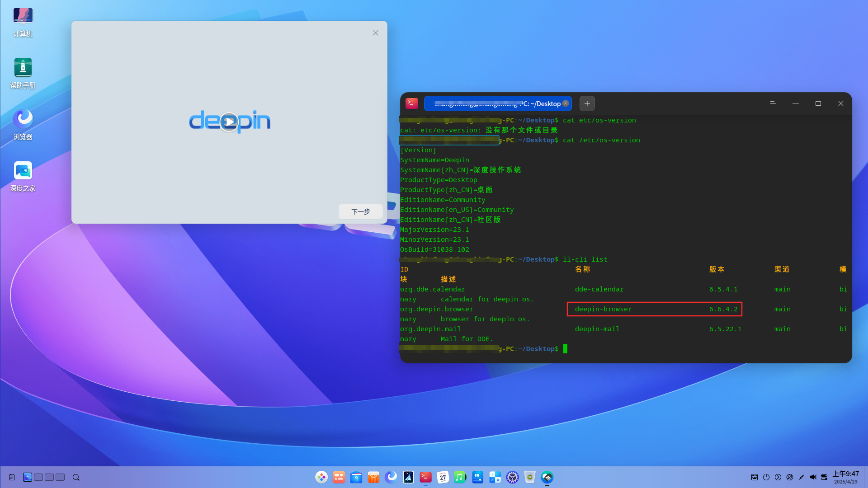Viewport: 868px width, 488px height.
Task: Open the 帮助手册 desktop icon
Action: coord(23,73)
